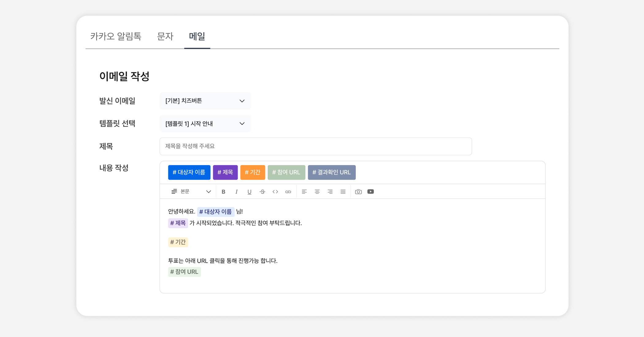Apply strikethrough formatting

(x=262, y=192)
